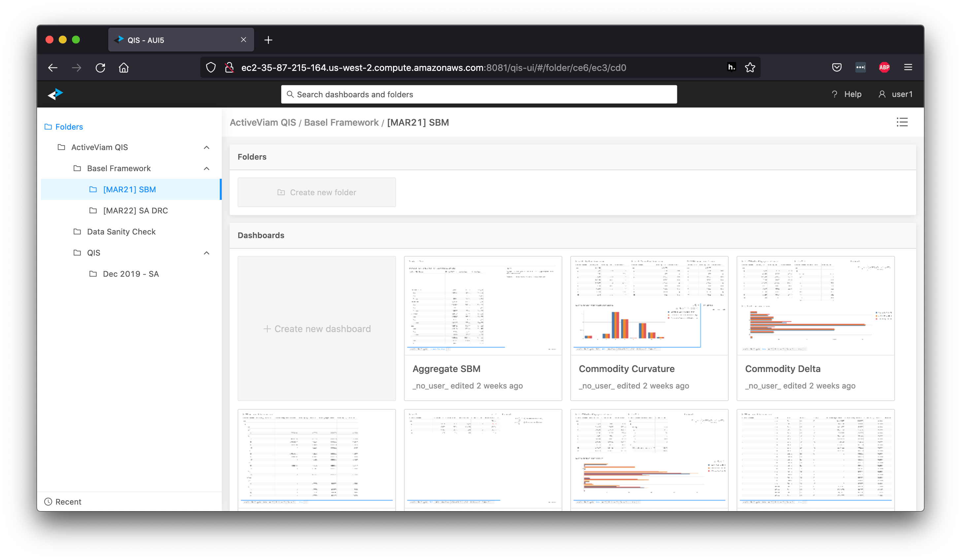Image resolution: width=961 pixels, height=560 pixels.
Task: Click ActiveViam QIS breadcrumb
Action: point(263,122)
